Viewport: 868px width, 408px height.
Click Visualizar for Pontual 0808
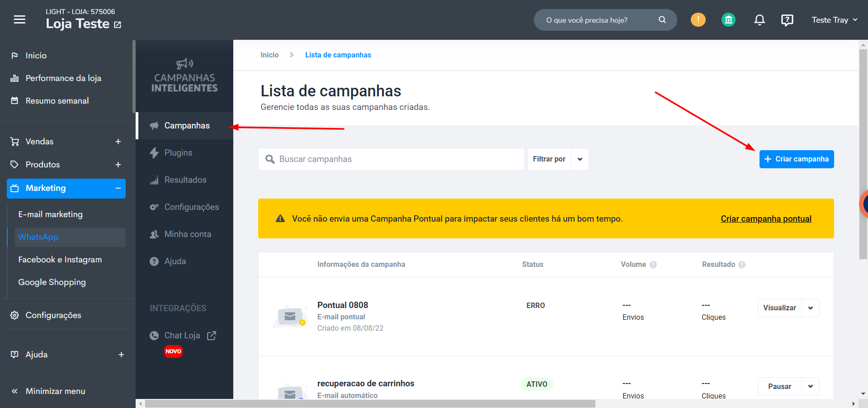click(779, 308)
